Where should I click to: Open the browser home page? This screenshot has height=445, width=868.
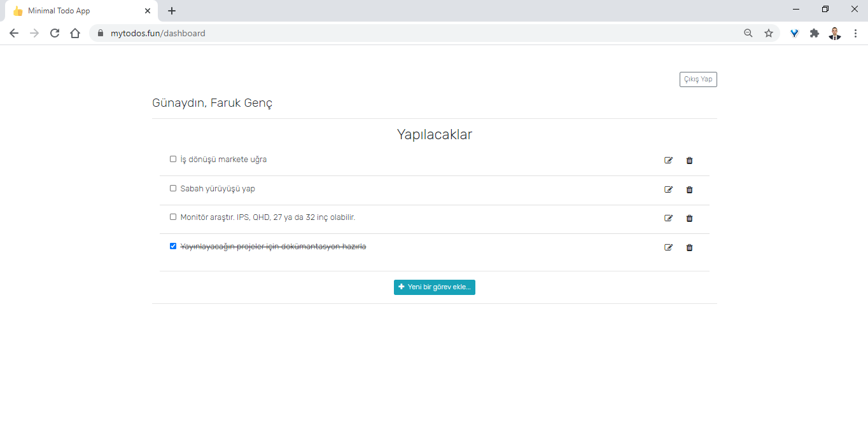[75, 33]
